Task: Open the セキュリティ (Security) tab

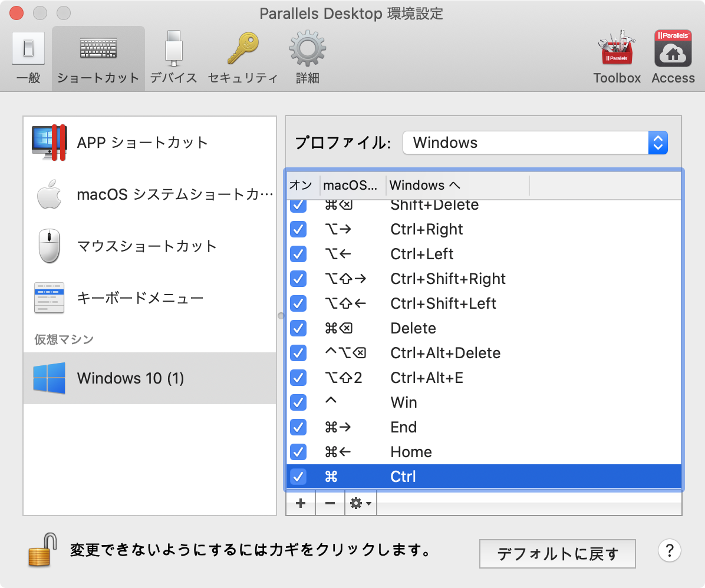Action: (x=243, y=58)
